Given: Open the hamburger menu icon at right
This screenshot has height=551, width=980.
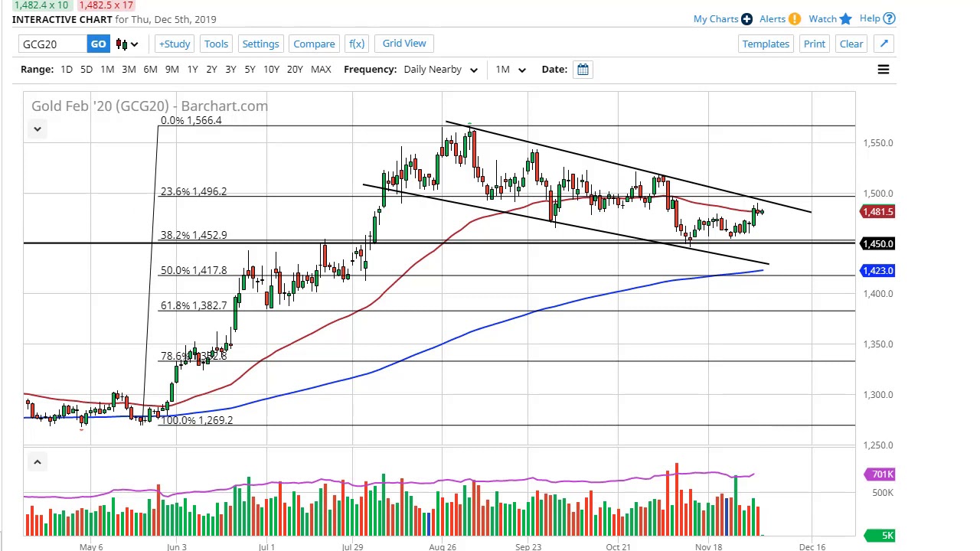Looking at the screenshot, I should point(883,70).
